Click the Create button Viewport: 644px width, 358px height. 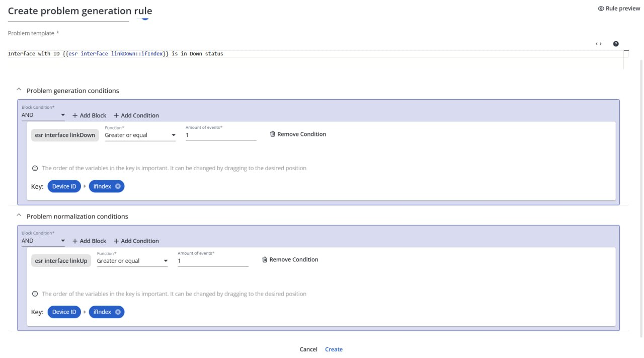coord(334,349)
